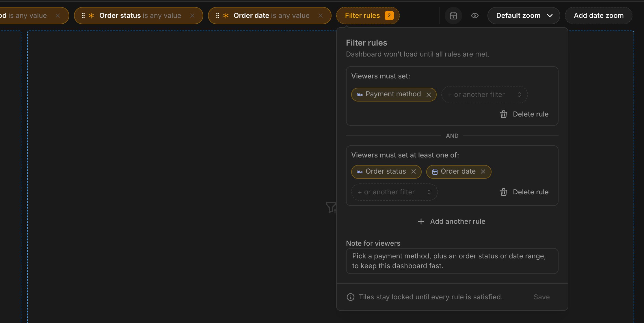This screenshot has height=323, width=644.
Task: Click the Default zoom chevron arrow
Action: [550, 16]
